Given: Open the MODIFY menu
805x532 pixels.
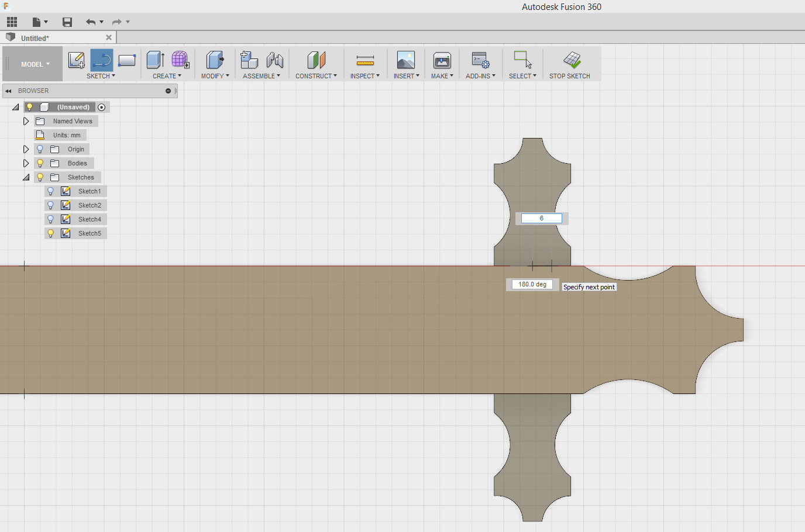Looking at the screenshot, I should point(215,76).
